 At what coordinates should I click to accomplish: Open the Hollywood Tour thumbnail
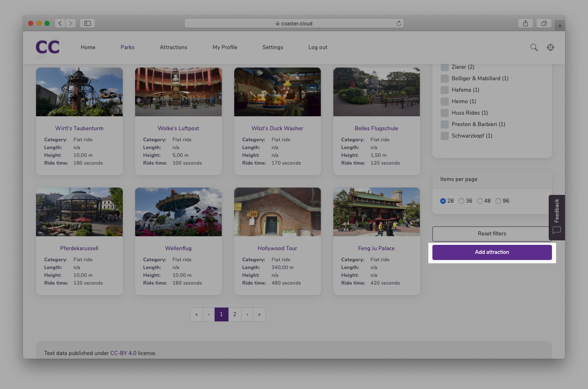coord(278,212)
